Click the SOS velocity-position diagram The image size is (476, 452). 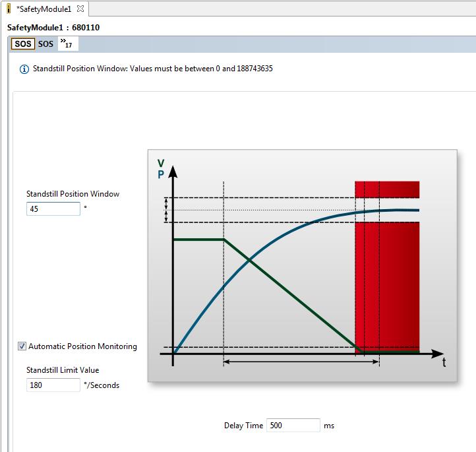[x=303, y=265]
